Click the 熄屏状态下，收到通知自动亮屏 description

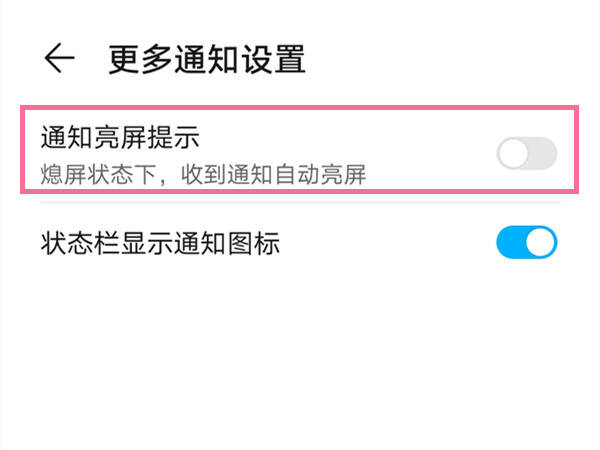[203, 174]
